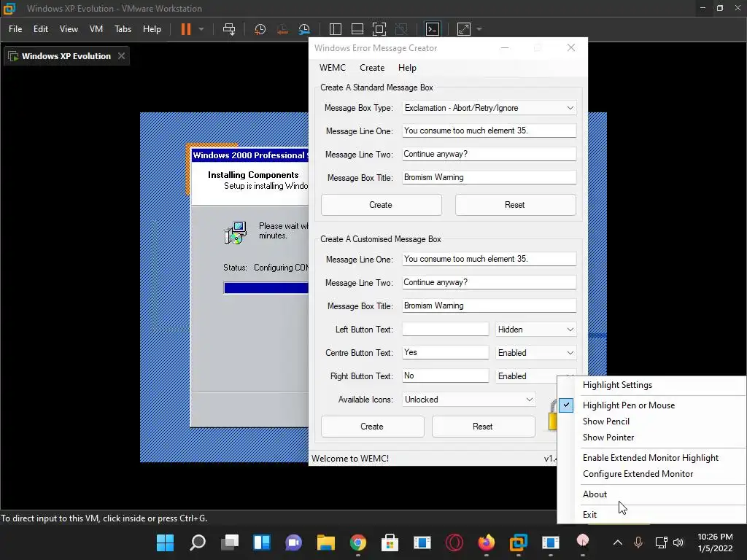The width and height of the screenshot is (747, 560).
Task: Expand the Left Button Hidden state dropdown
Action: pyautogui.click(x=536, y=330)
